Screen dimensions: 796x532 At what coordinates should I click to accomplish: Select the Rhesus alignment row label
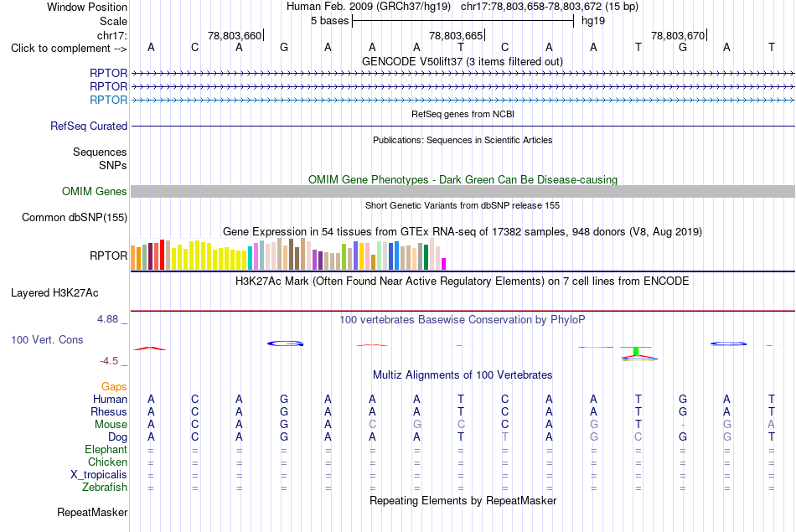pyautogui.click(x=109, y=411)
